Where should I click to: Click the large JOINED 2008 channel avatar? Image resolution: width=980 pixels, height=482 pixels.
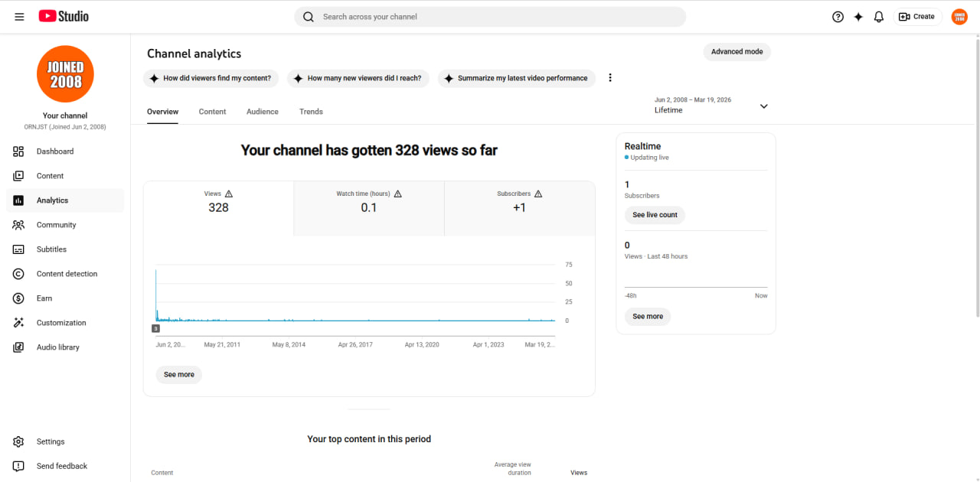[x=65, y=74]
